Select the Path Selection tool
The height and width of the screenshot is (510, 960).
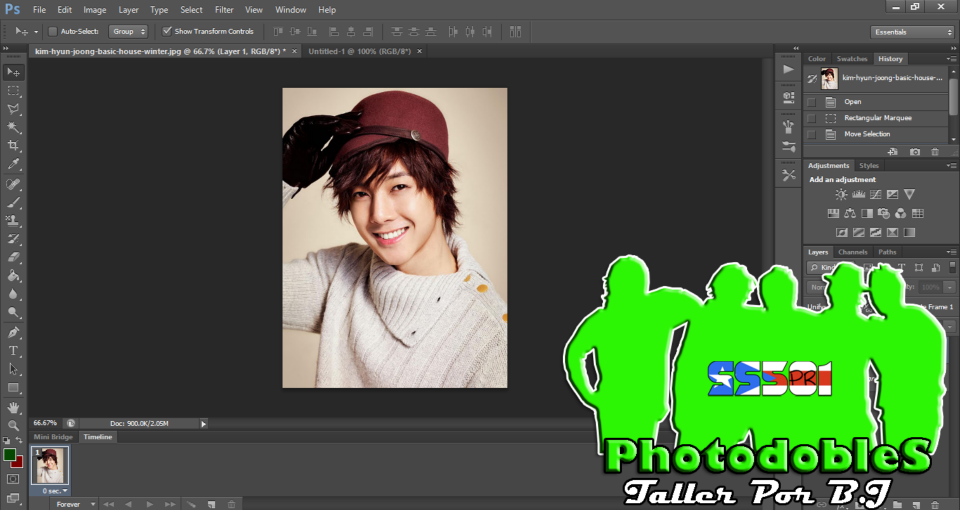13,369
